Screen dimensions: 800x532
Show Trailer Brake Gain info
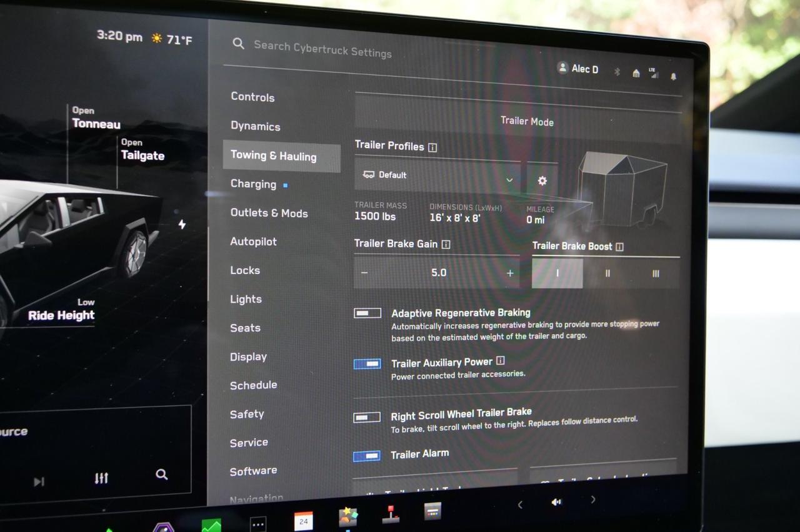446,244
